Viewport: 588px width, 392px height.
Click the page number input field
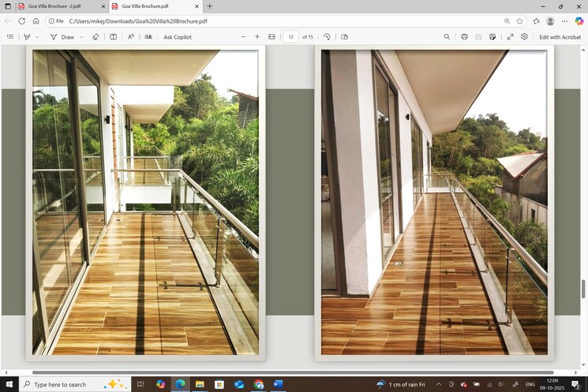[x=290, y=37]
